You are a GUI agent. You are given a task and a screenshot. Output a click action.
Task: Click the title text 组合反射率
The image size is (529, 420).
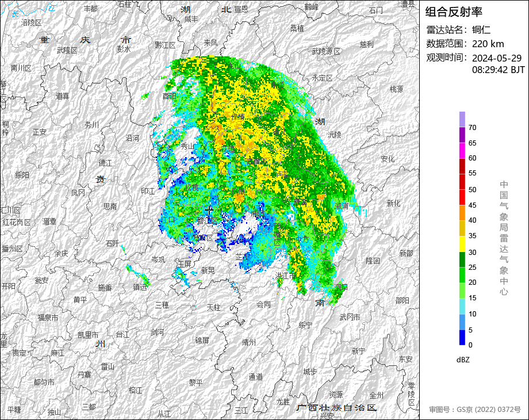tap(454, 12)
